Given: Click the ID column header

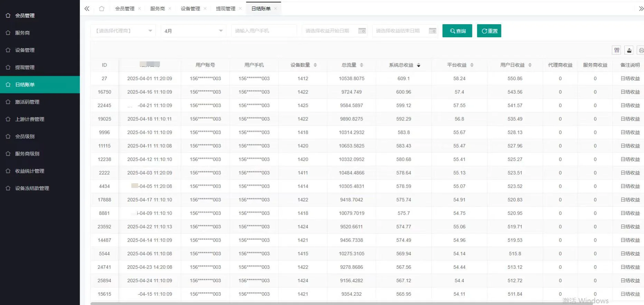Looking at the screenshot, I should pos(104,65).
